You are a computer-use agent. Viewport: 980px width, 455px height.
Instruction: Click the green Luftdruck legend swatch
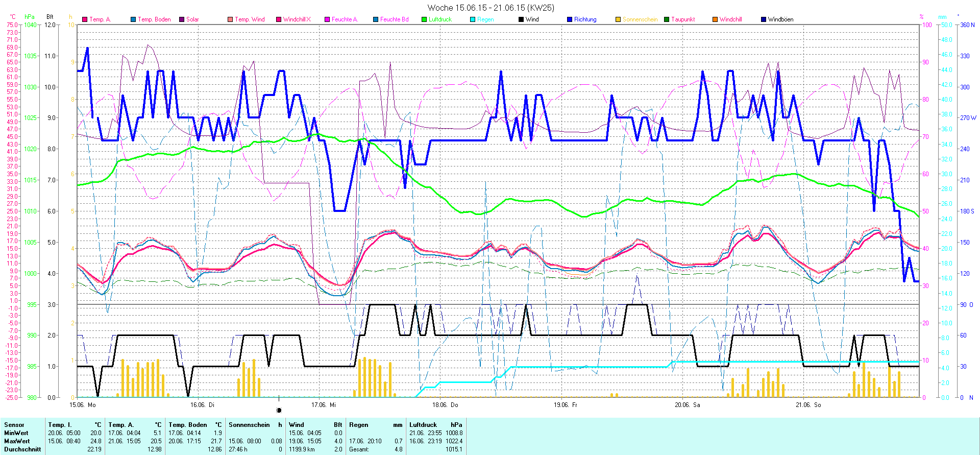424,19
